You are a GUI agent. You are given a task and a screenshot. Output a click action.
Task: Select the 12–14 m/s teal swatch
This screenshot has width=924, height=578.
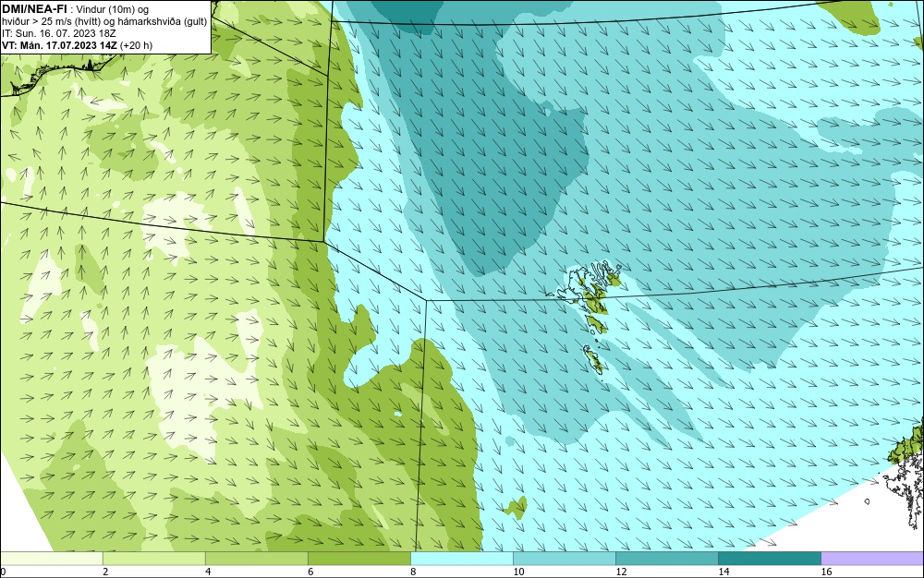click(666, 558)
